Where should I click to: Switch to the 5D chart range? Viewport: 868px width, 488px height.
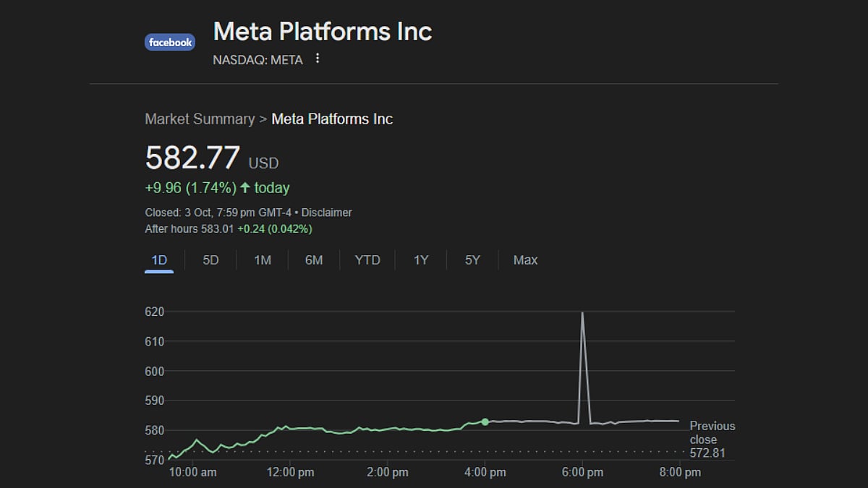210,260
